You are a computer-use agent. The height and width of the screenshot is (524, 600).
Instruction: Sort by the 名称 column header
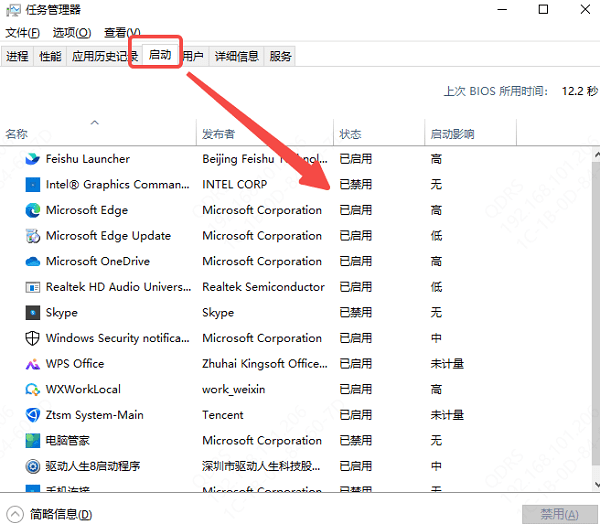tap(98, 132)
